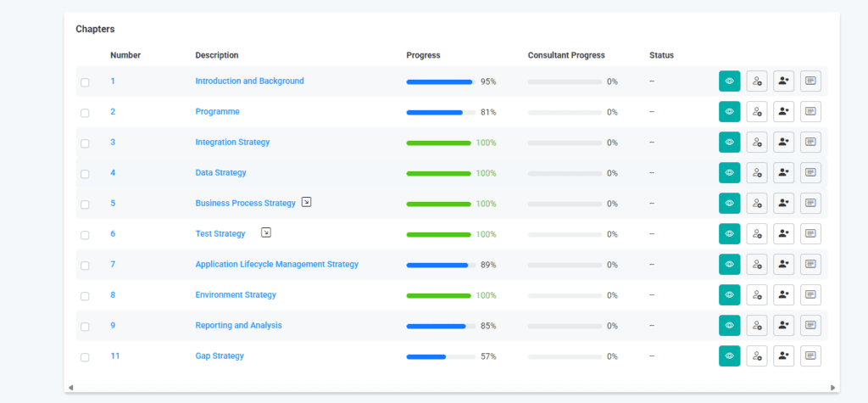Click the add-person icon for Integration Strategy
This screenshot has width=868, height=403.
click(783, 143)
